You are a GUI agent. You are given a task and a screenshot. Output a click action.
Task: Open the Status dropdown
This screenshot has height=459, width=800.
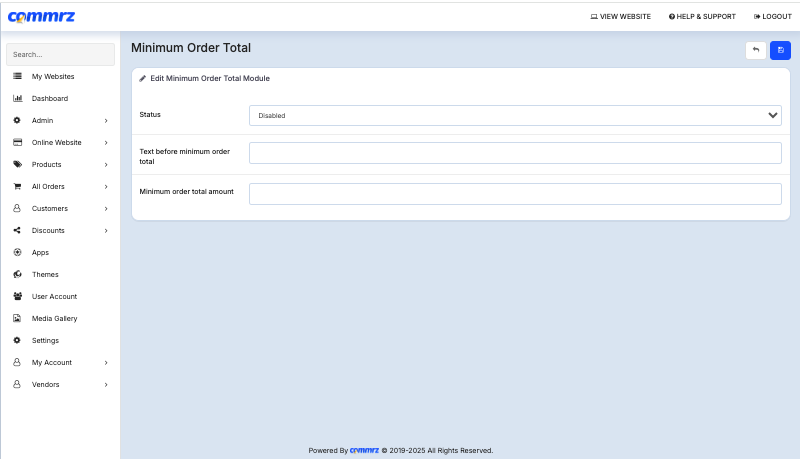514,115
